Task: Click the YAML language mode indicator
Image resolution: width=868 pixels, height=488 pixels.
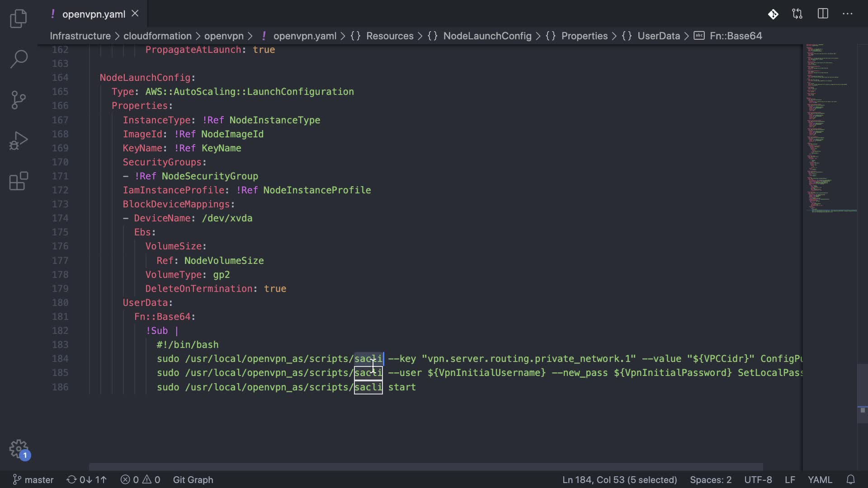Action: 820,479
